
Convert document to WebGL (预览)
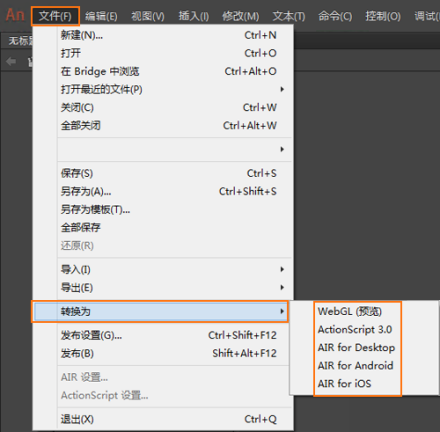click(x=350, y=311)
